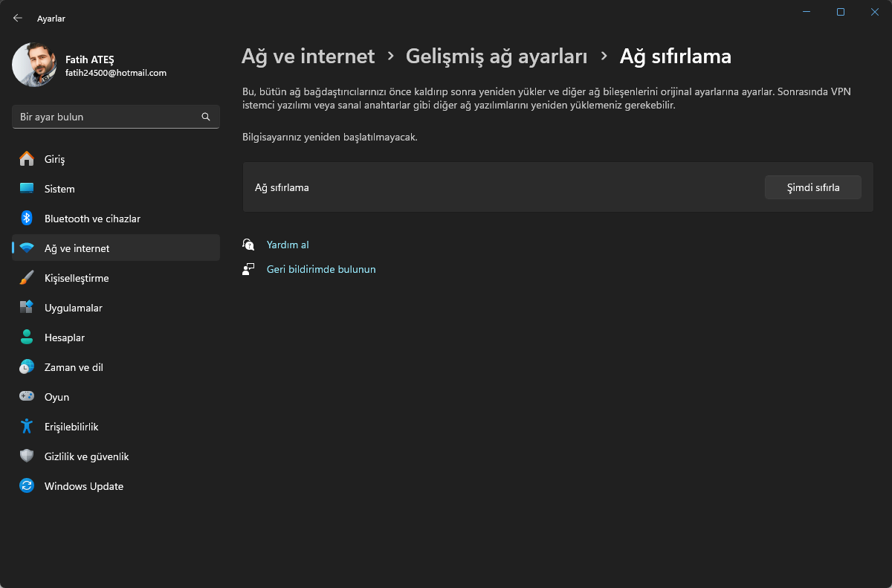Image resolution: width=892 pixels, height=588 pixels.
Task: Click the Bir ayar bulun search box
Action: click(x=104, y=117)
